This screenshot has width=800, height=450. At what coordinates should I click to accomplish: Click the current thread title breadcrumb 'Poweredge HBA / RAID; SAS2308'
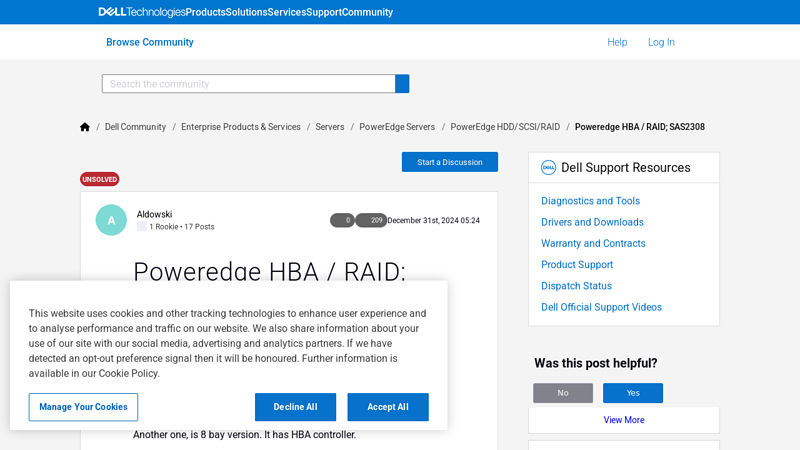640,127
